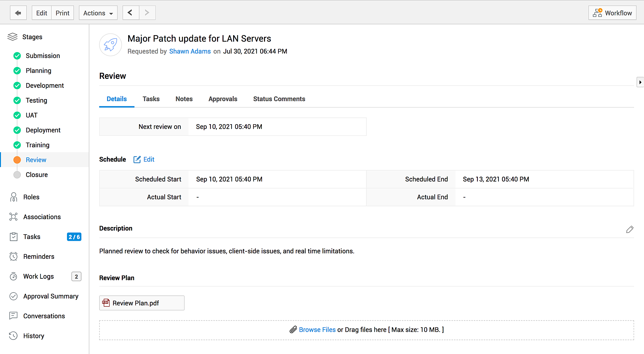The image size is (644, 354).
Task: Select the UAT stage
Action: click(32, 115)
